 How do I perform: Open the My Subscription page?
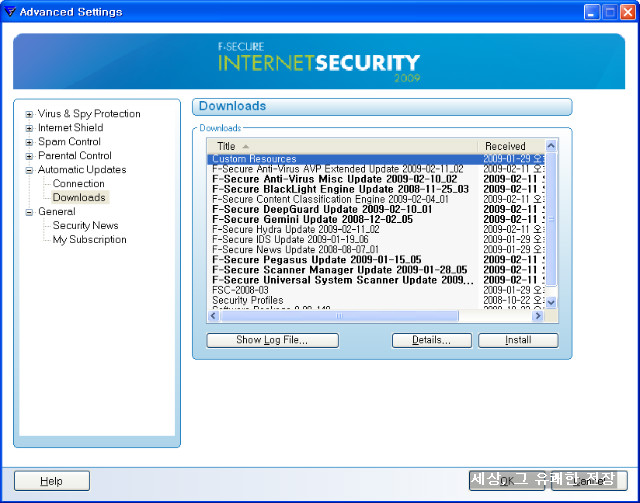pos(89,240)
